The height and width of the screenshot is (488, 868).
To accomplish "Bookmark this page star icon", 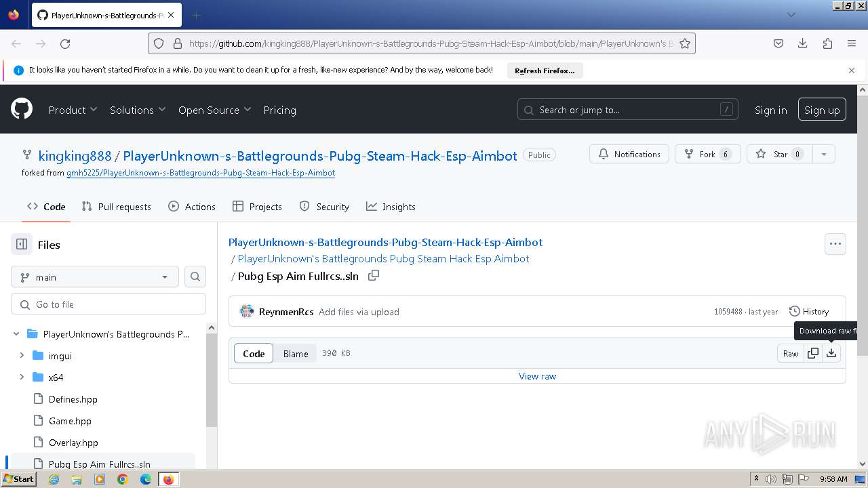I will (x=685, y=43).
